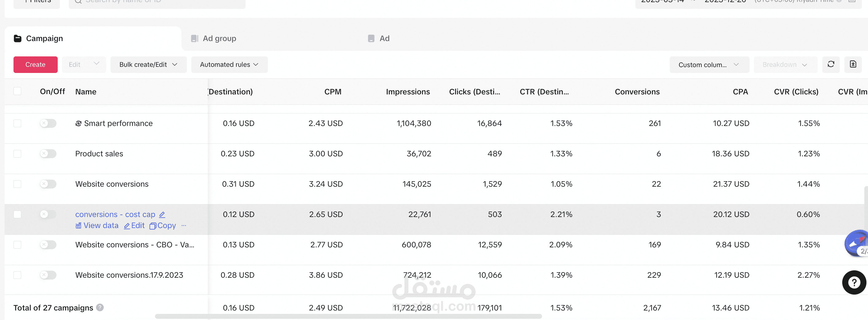
Task: Open the Bulk create/Edit dropdown
Action: click(148, 65)
